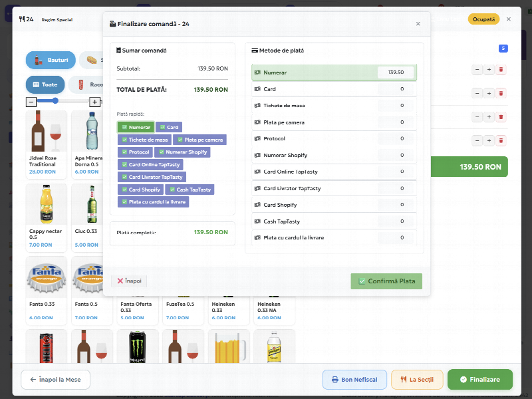The width and height of the screenshot is (532, 399).
Task: Add Jidvei Rose Traditional to the order
Action: 47,144
